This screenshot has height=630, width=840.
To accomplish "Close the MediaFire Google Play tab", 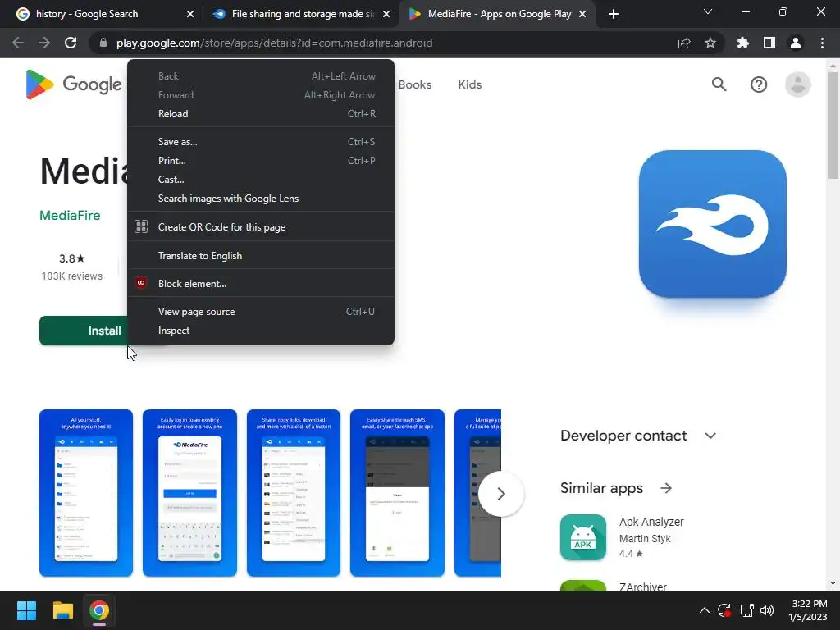I will click(x=582, y=14).
